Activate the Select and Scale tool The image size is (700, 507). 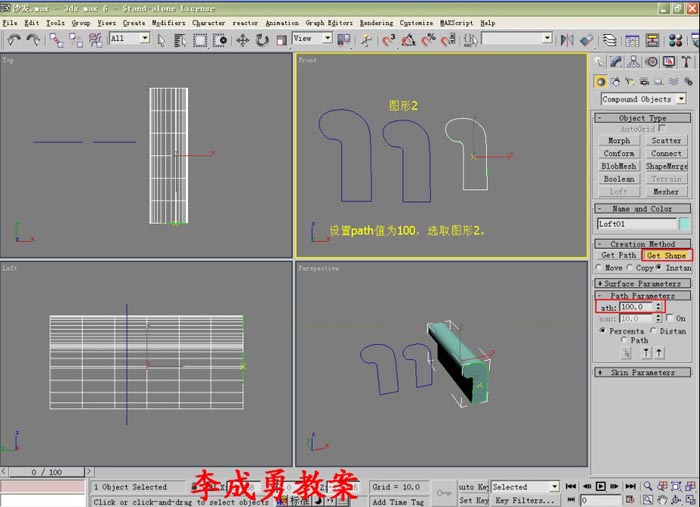tap(281, 41)
